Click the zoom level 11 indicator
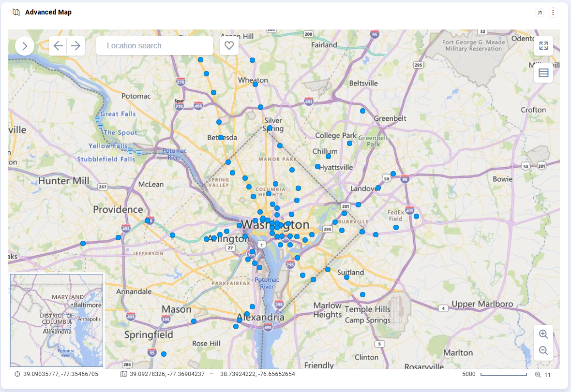Screen dimensions: 571x392 tap(543, 375)
